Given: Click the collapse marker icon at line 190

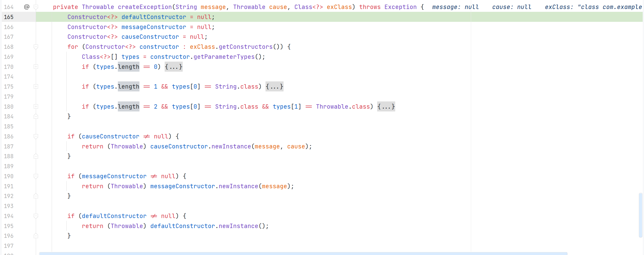Looking at the screenshot, I should click(36, 176).
